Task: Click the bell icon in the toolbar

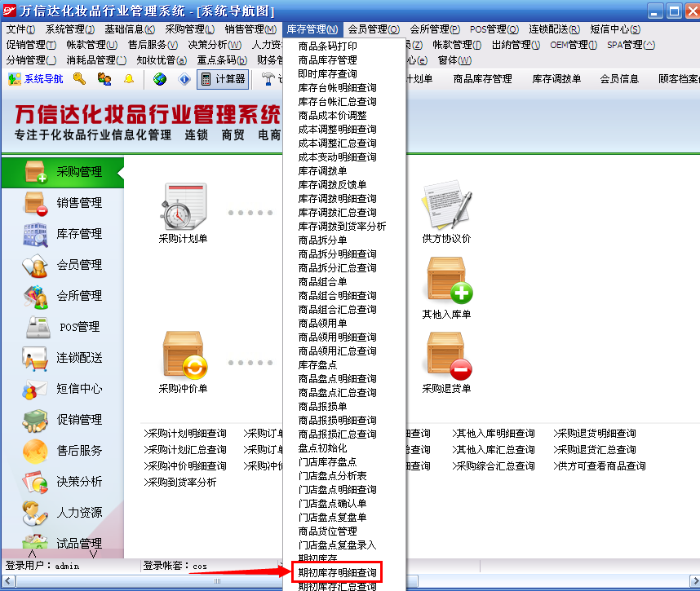Action: (x=129, y=79)
